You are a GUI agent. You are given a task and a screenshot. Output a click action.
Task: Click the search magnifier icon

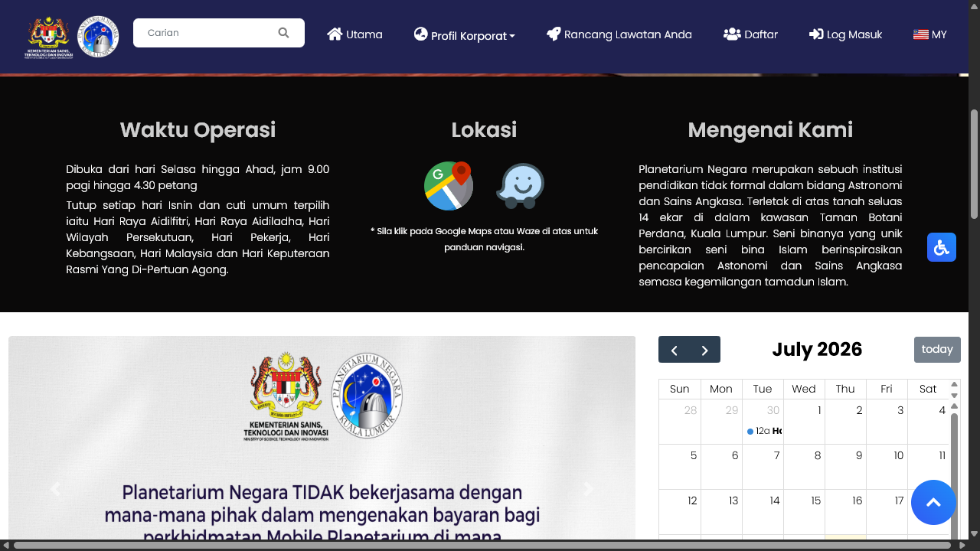pyautogui.click(x=283, y=33)
